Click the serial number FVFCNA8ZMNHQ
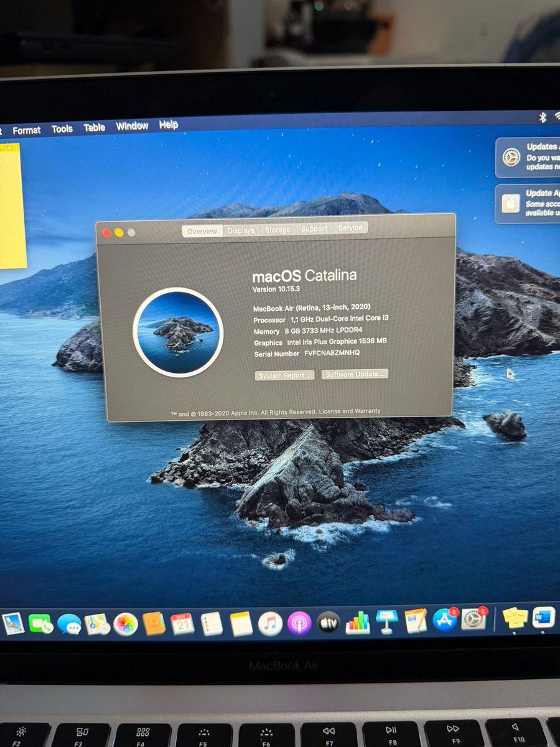 (331, 353)
